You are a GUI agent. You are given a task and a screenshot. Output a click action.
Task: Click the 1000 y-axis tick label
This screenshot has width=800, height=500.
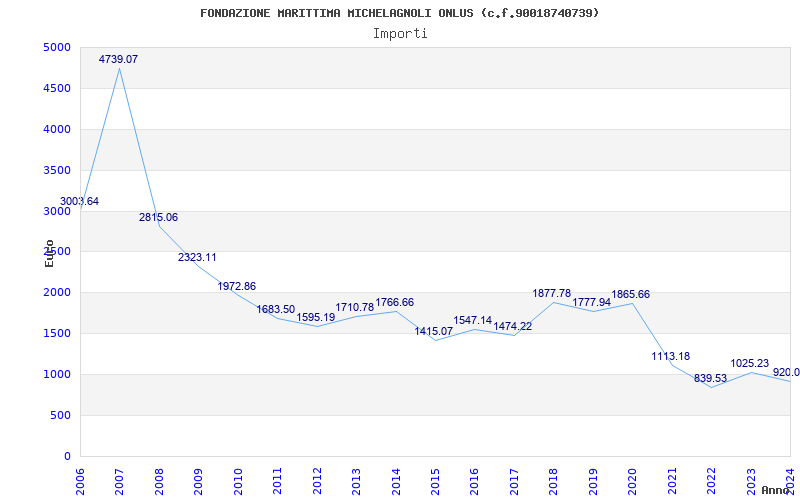[57, 374]
